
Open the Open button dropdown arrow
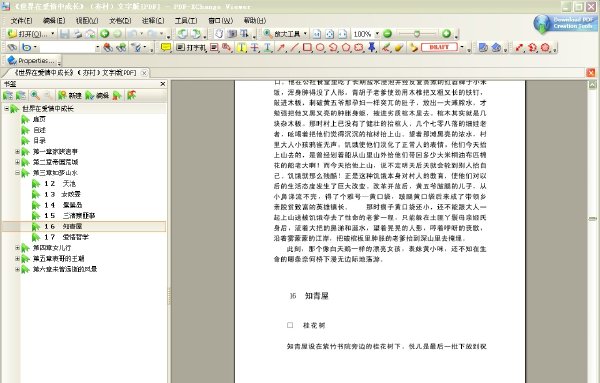pyautogui.click(x=53, y=34)
